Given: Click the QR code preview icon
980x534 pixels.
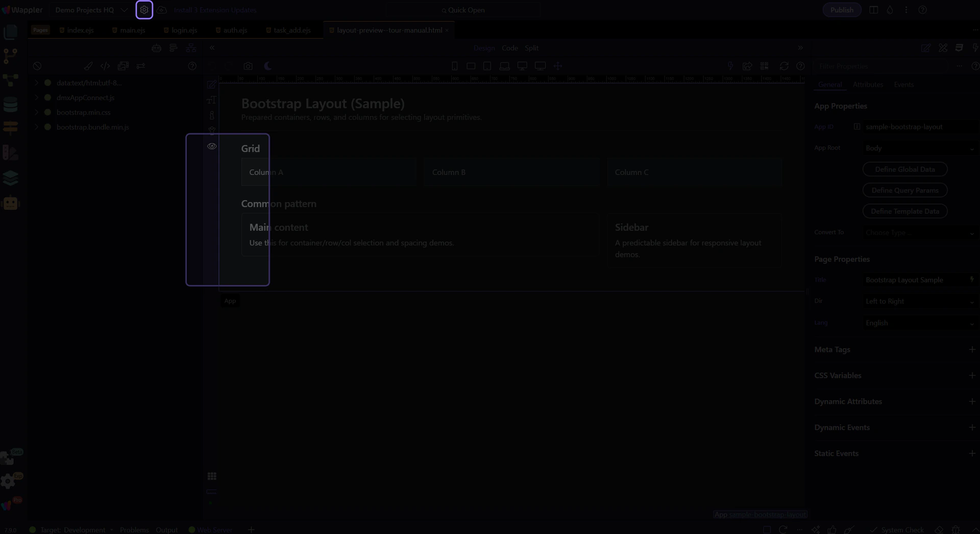Looking at the screenshot, I should click(x=764, y=66).
